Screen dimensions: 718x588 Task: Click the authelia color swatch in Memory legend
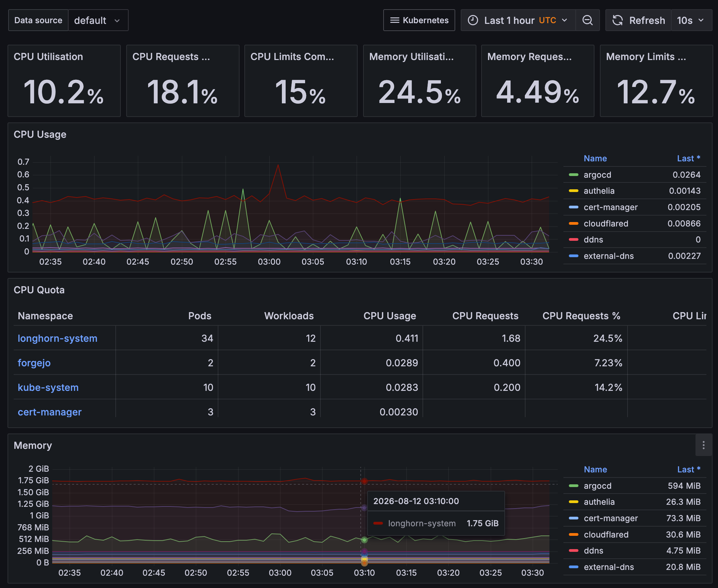click(x=574, y=502)
